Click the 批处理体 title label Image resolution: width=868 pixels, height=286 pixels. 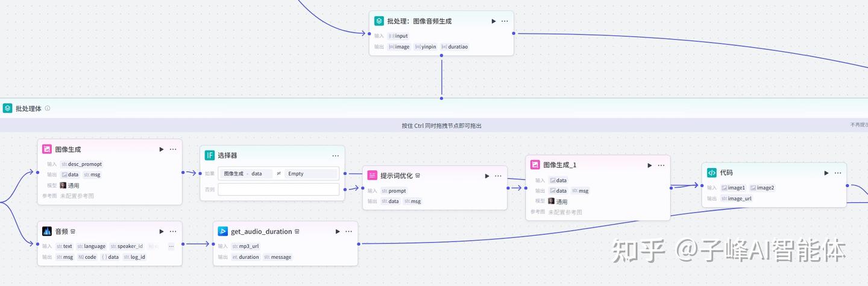coord(28,108)
